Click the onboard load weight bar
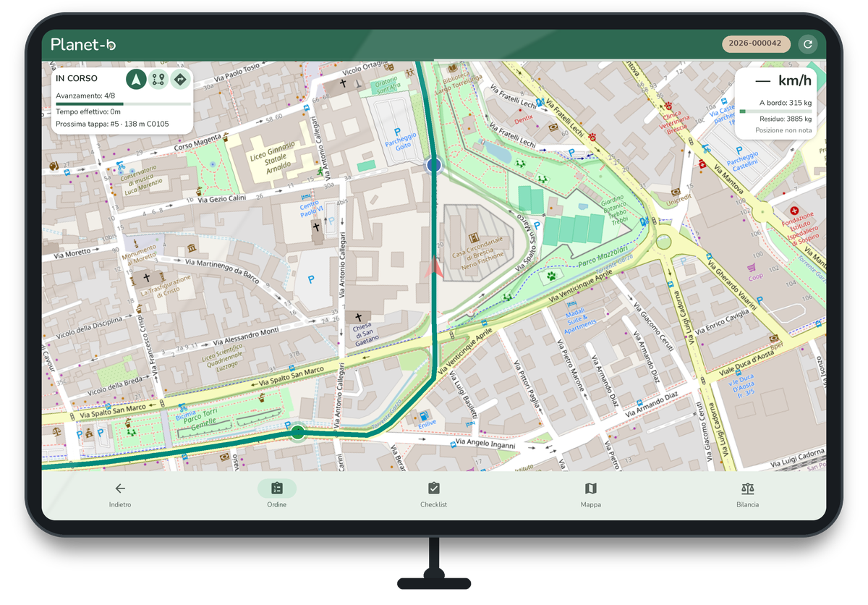868x605 pixels. pyautogui.click(x=775, y=111)
